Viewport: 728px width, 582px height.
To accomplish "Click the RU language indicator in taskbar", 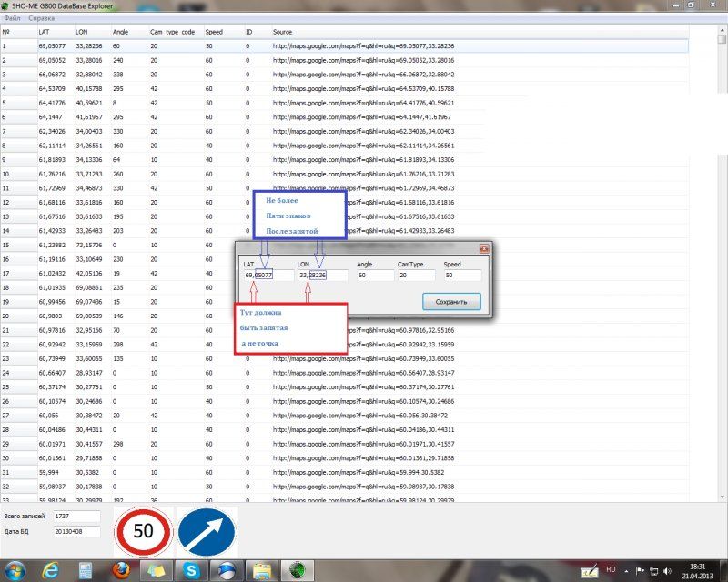I will point(612,570).
